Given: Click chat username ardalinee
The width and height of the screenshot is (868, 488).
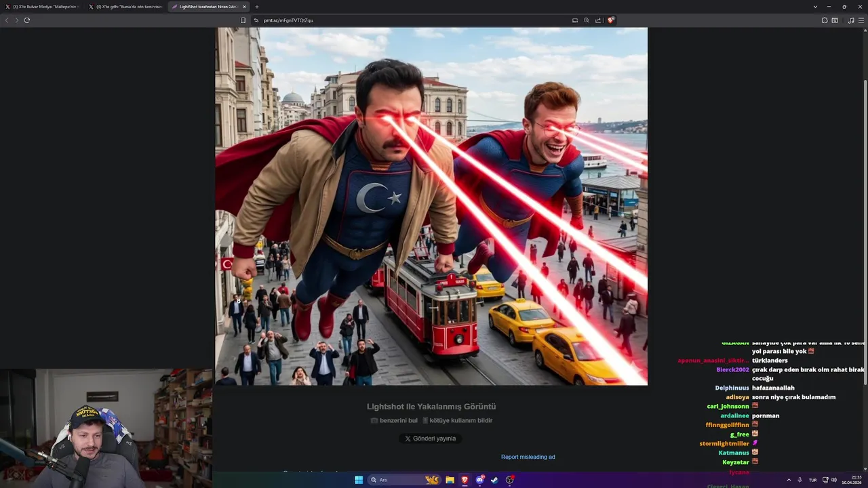Looking at the screenshot, I should click(x=734, y=415).
